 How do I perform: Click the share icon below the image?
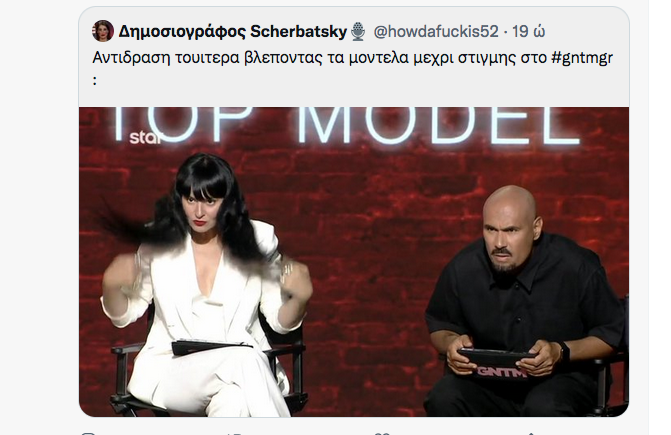pyautogui.click(x=531, y=433)
